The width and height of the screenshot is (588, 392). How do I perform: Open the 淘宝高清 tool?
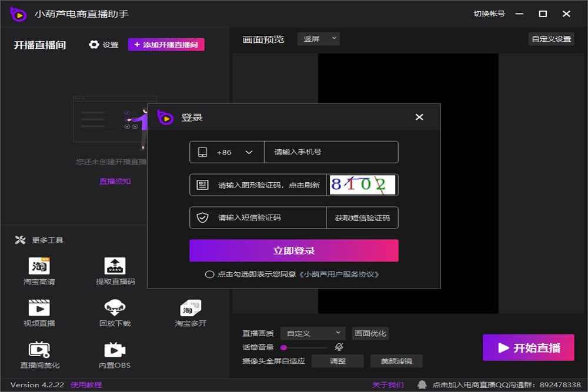coord(39,272)
